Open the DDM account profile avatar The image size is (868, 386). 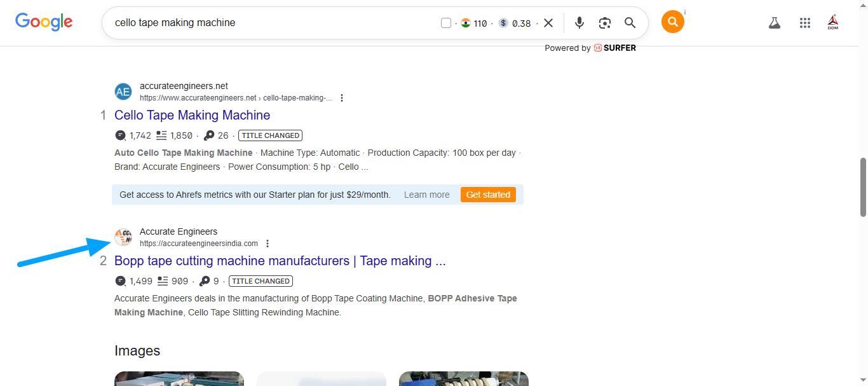[x=833, y=23]
